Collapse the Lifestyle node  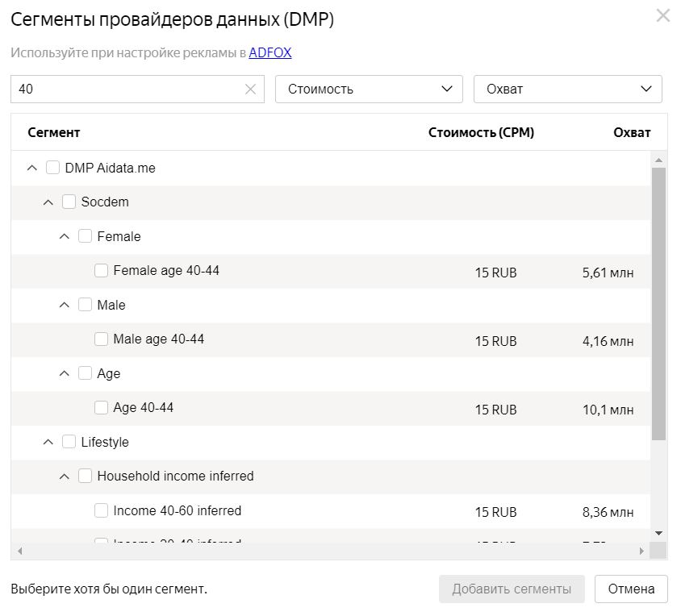(x=48, y=442)
